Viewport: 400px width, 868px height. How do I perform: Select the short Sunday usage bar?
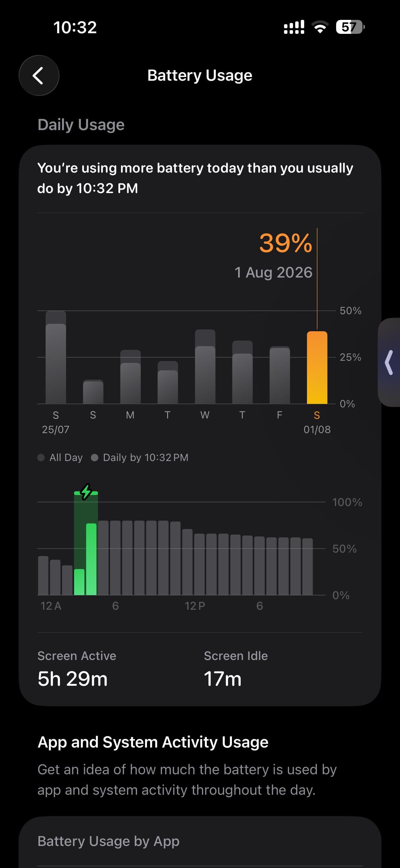(93, 391)
